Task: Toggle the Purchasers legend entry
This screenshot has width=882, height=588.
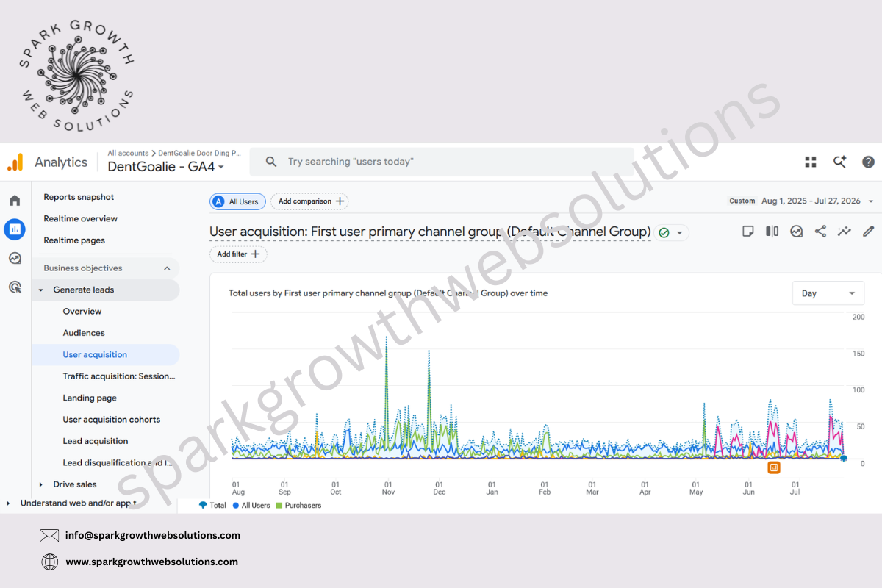Action: click(x=298, y=506)
